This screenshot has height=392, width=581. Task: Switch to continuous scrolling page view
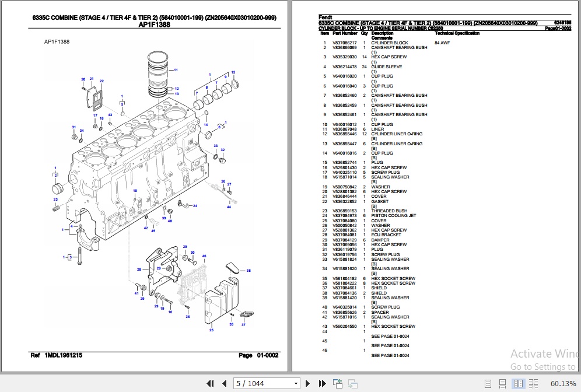(502, 384)
